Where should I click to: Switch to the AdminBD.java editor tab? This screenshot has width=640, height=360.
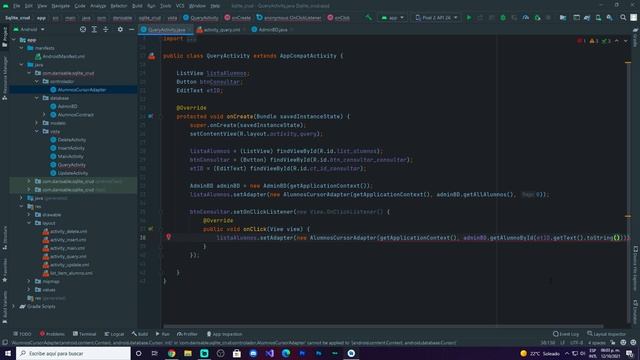point(273,30)
